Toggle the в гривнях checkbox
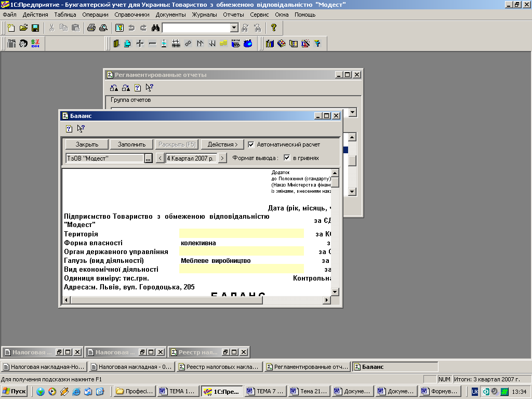The width and height of the screenshot is (532, 399). 287,158
